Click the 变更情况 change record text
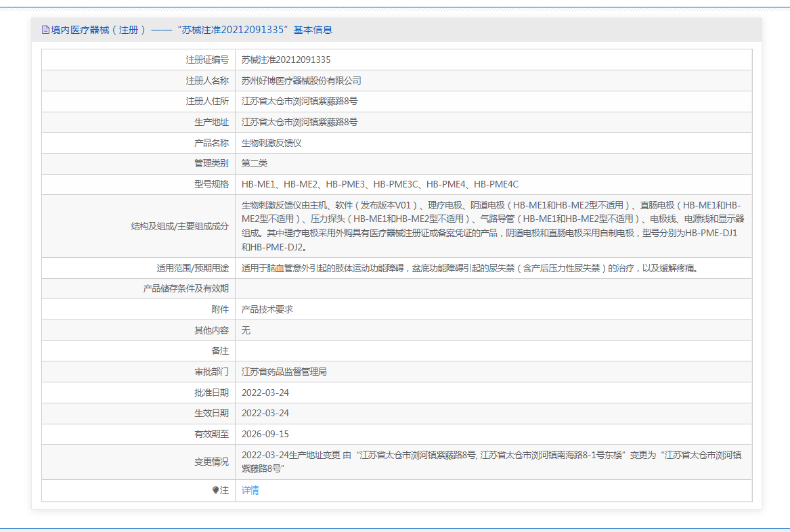 [x=491, y=462]
